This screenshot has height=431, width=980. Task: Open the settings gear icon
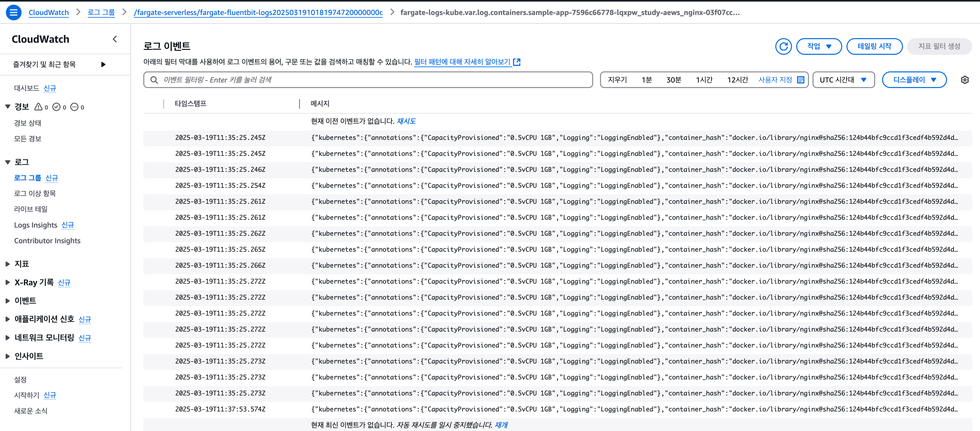tap(964, 80)
